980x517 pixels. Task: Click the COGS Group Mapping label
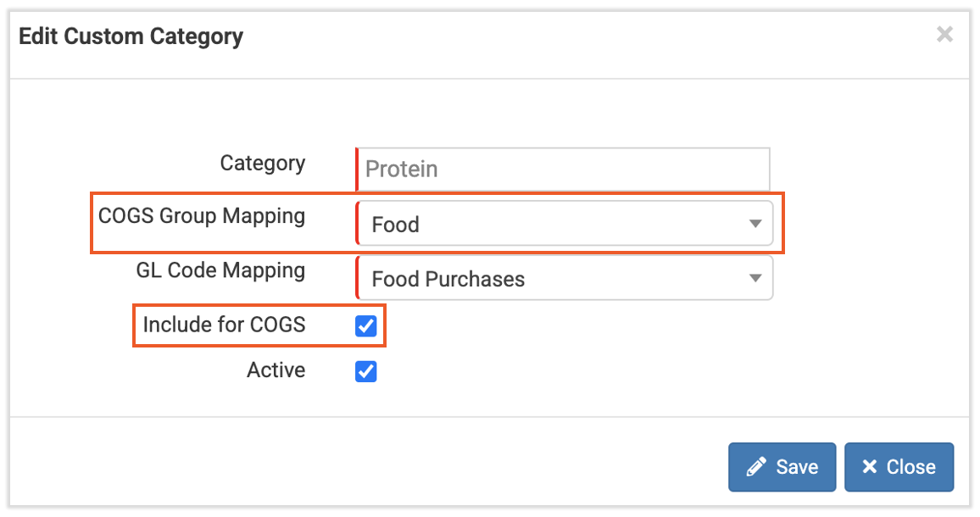[203, 216]
